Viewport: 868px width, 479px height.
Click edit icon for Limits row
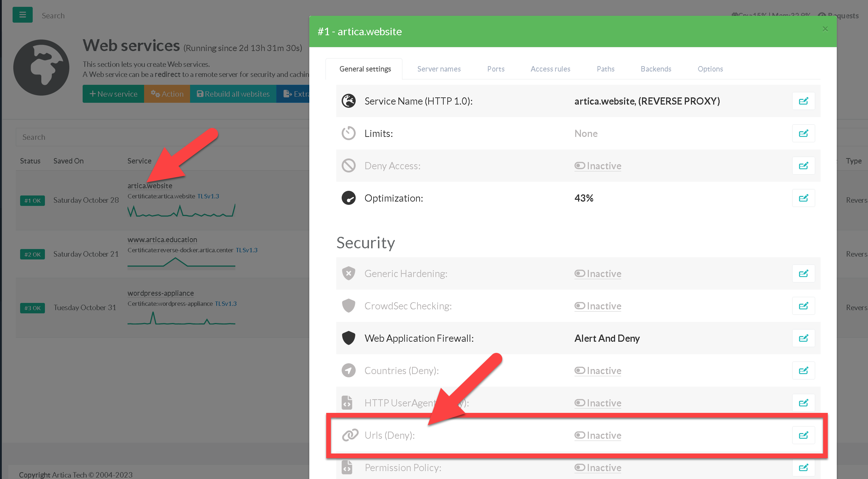(x=803, y=133)
